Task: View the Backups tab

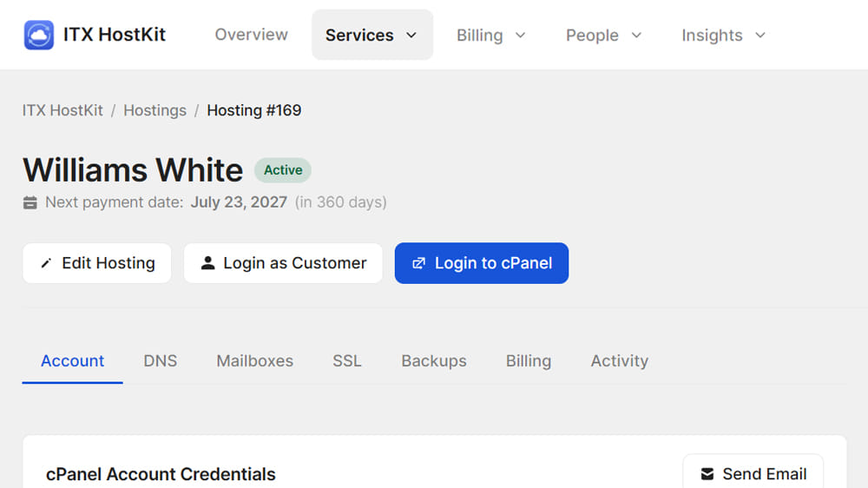Action: (434, 360)
